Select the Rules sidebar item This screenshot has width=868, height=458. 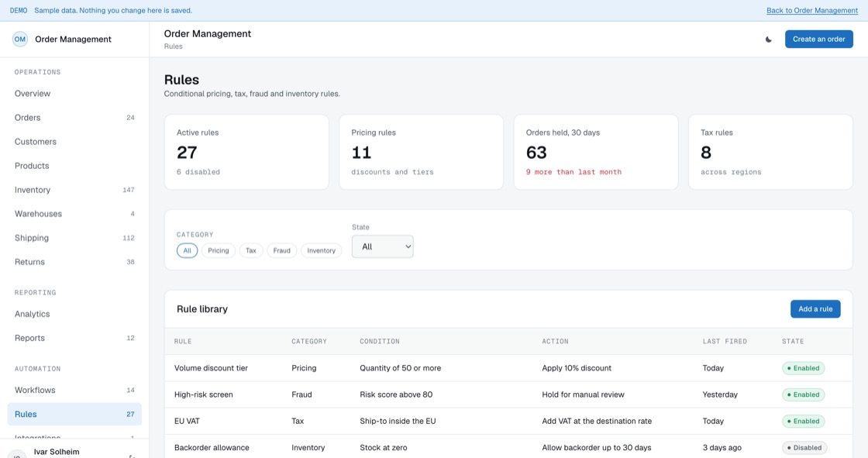pos(74,415)
